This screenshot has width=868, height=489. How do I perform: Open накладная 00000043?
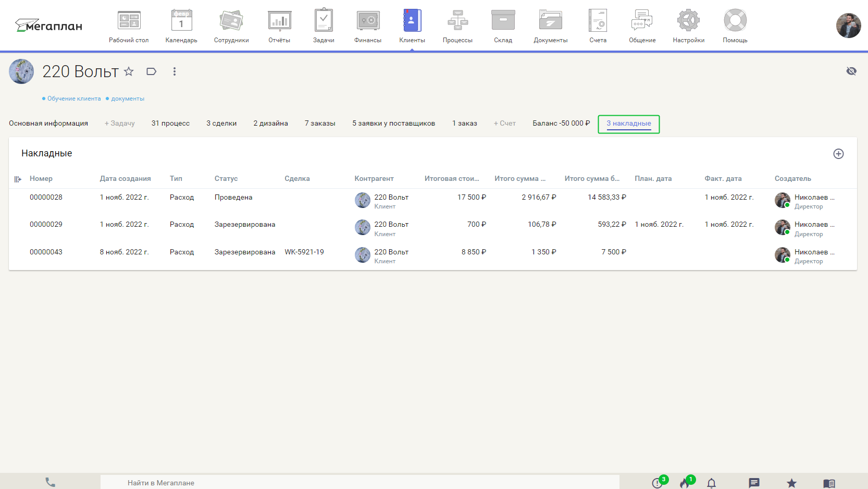(x=46, y=252)
